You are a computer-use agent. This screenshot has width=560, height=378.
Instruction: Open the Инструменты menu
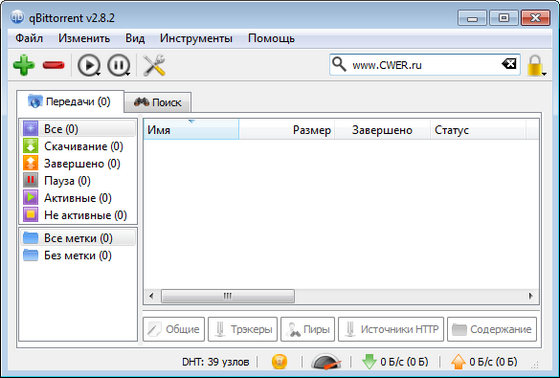196,38
